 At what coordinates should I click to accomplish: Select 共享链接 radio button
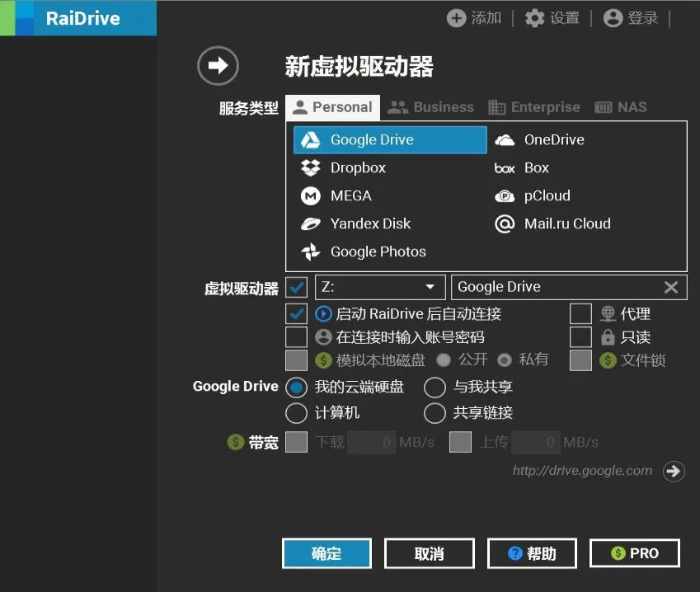[x=435, y=413]
